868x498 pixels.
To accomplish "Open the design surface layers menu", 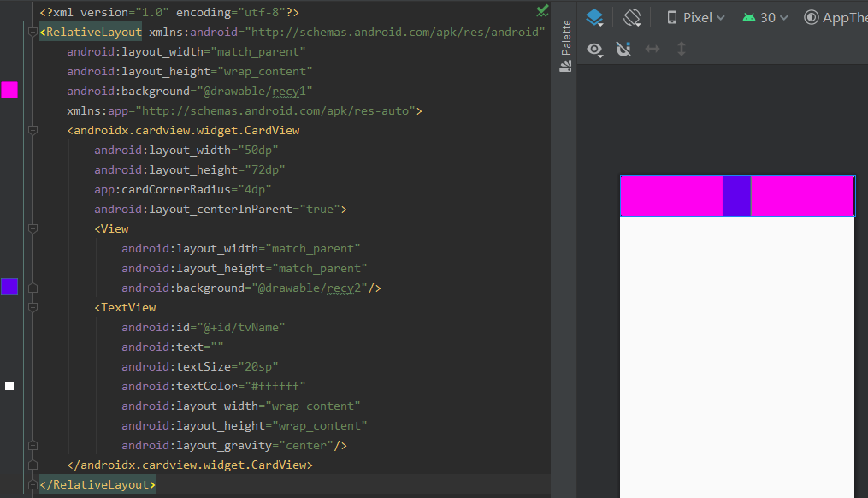I will (x=594, y=18).
